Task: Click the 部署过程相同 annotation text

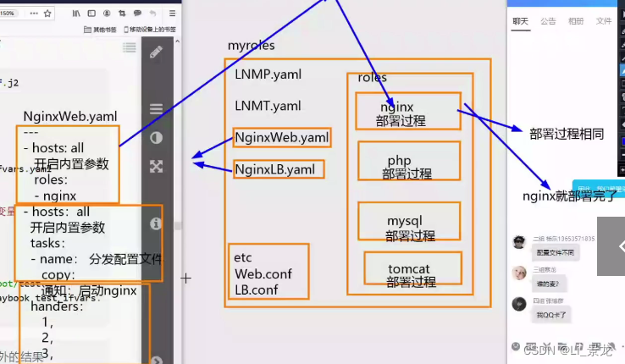Action: click(x=567, y=134)
